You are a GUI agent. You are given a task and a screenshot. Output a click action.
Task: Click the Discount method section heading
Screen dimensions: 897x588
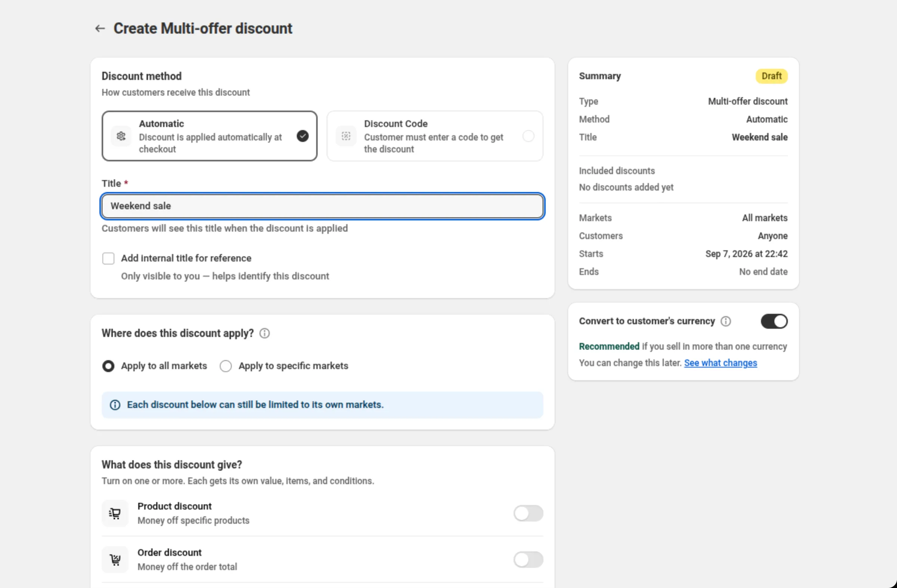coord(141,76)
